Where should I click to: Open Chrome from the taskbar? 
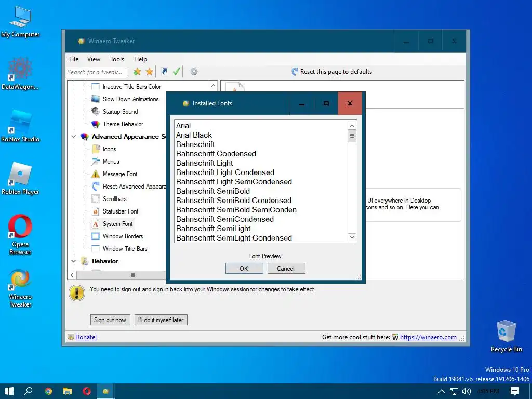(x=48, y=391)
